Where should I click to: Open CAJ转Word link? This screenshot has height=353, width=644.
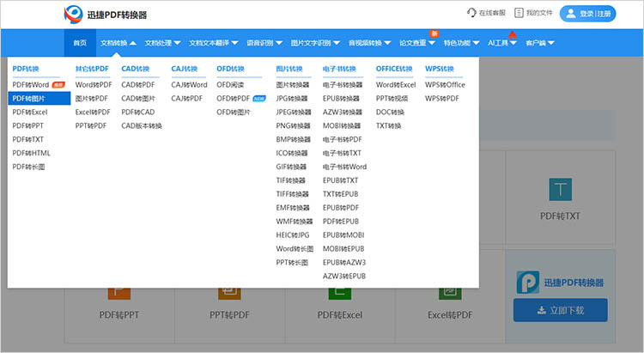(190, 85)
